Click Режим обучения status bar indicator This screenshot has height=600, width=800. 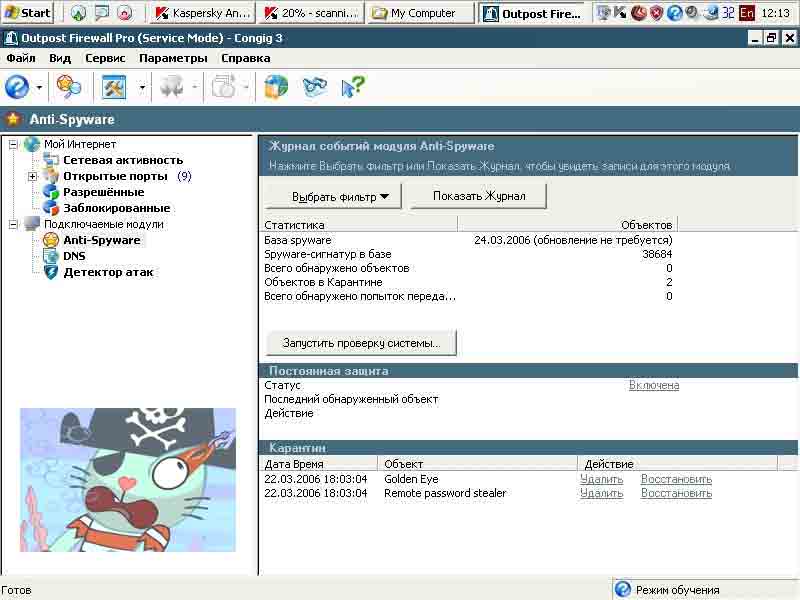(705, 590)
